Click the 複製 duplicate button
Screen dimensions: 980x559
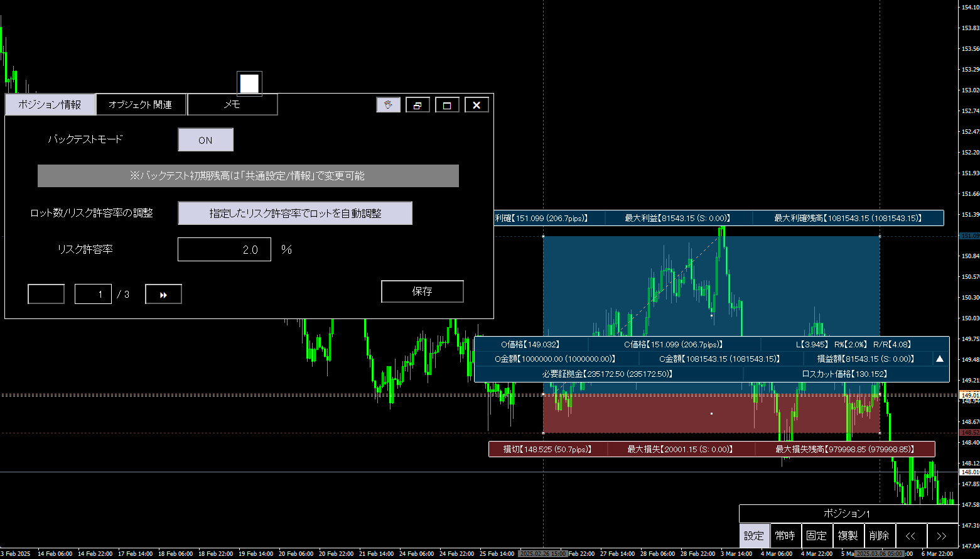click(848, 536)
